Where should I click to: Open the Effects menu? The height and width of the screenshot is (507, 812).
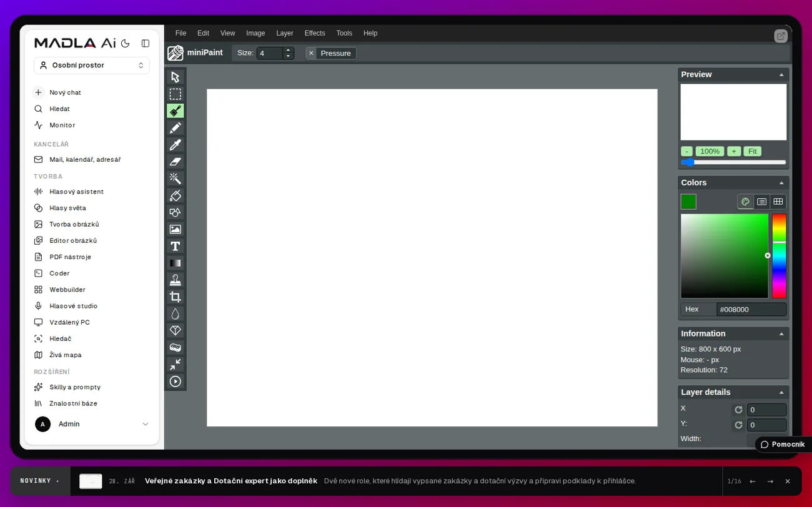click(315, 33)
